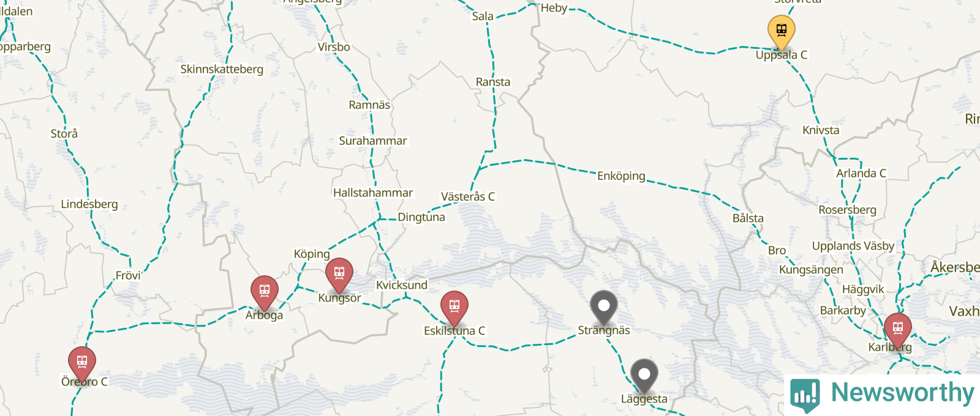Click the Newsworthy logo icon
The image size is (980, 416).
tap(805, 395)
